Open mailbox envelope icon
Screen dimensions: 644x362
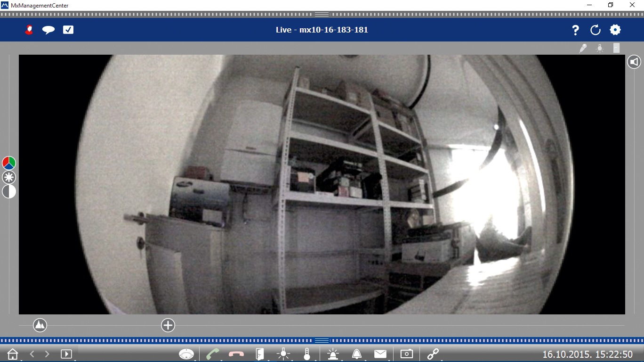[380, 354]
